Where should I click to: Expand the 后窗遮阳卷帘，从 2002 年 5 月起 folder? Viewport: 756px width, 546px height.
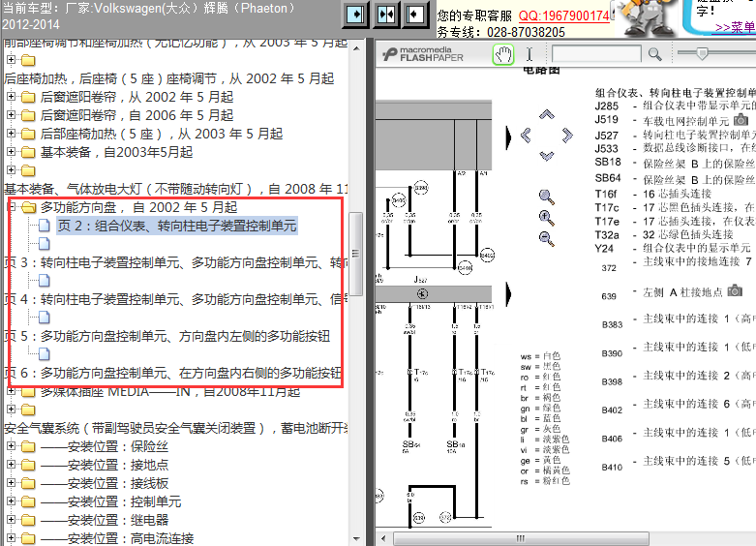tap(11, 97)
